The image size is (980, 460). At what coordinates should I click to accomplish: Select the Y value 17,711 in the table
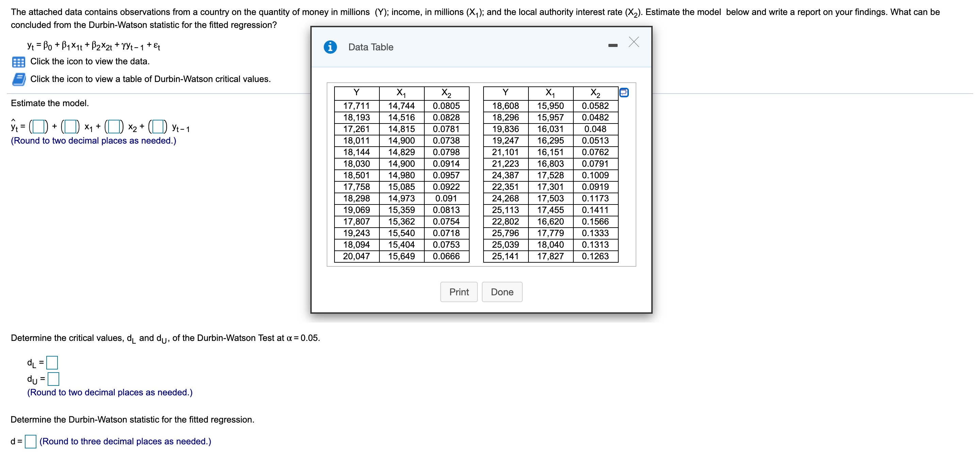[356, 106]
